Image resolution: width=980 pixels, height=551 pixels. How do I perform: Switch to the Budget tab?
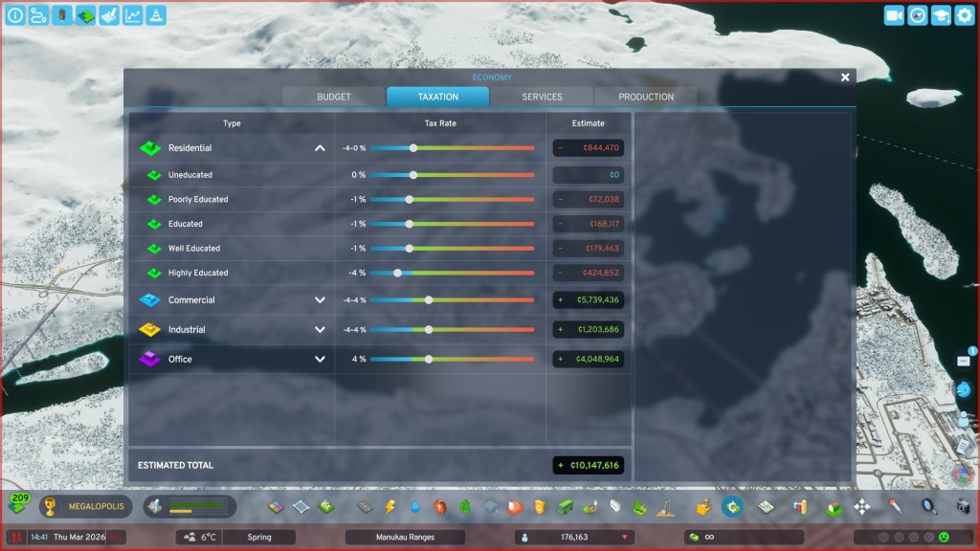pos(334,97)
